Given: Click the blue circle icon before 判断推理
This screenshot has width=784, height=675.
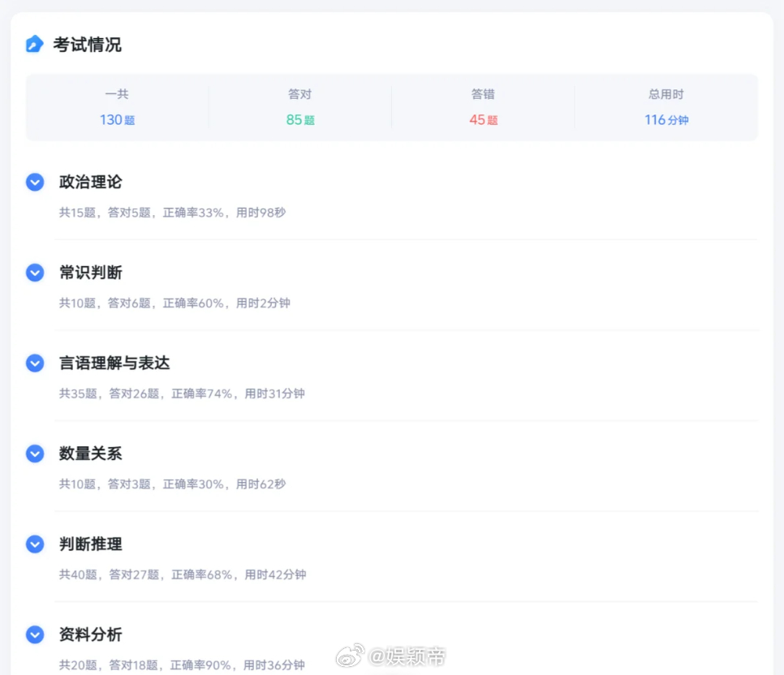Looking at the screenshot, I should click(x=35, y=544).
